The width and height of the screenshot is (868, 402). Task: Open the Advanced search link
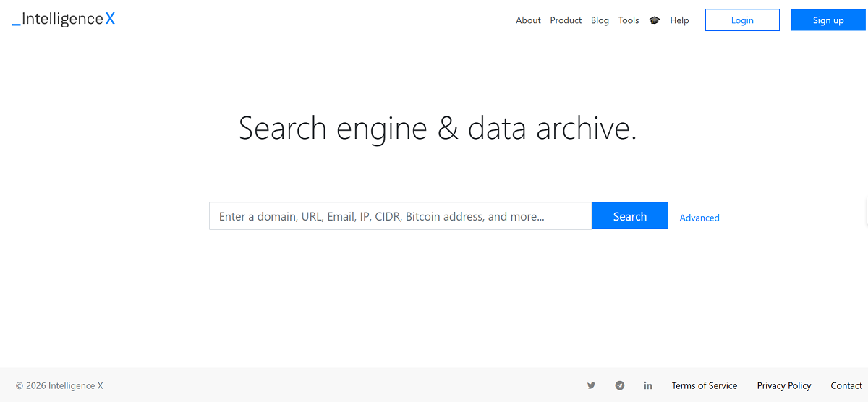[x=699, y=218]
